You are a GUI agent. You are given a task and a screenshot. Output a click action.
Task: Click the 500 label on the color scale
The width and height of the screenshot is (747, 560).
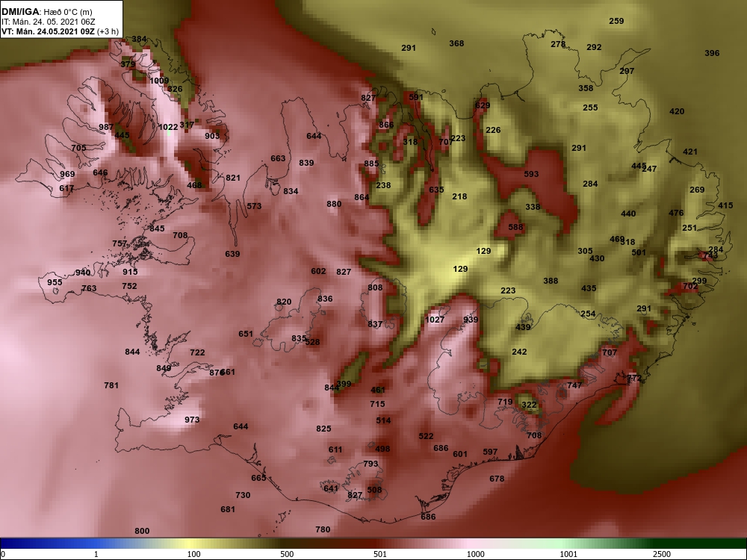click(x=288, y=554)
